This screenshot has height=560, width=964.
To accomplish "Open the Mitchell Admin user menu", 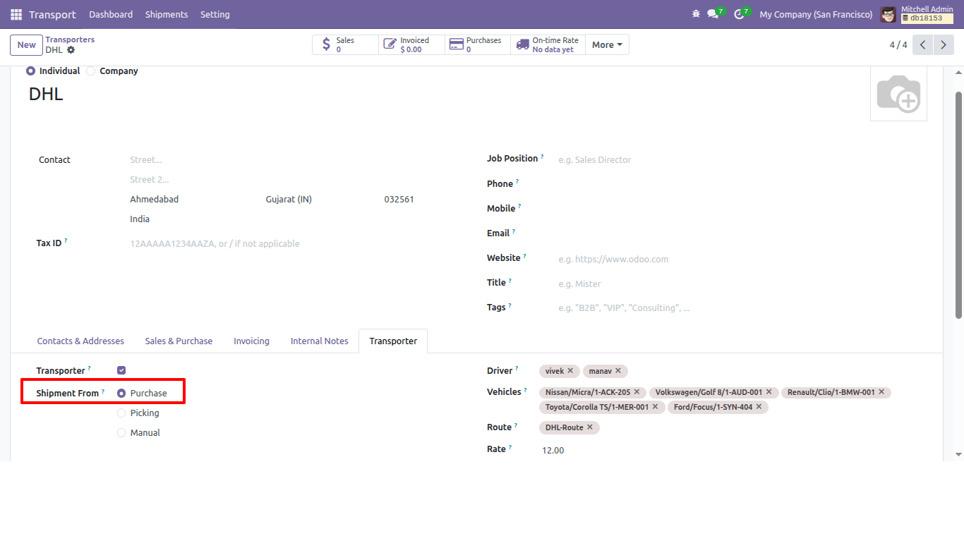I will pyautogui.click(x=918, y=14).
